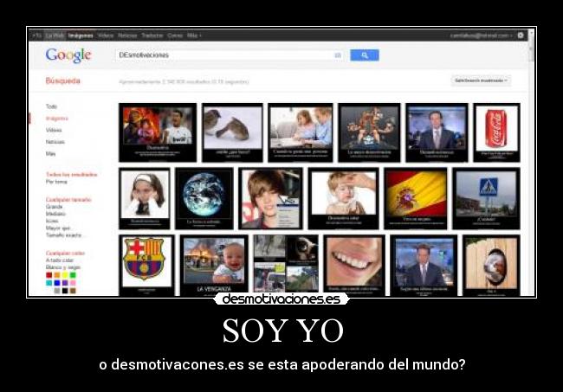Open the girl with headband thumbnail
Viewport: 563px width, 392px height.
(x=145, y=199)
